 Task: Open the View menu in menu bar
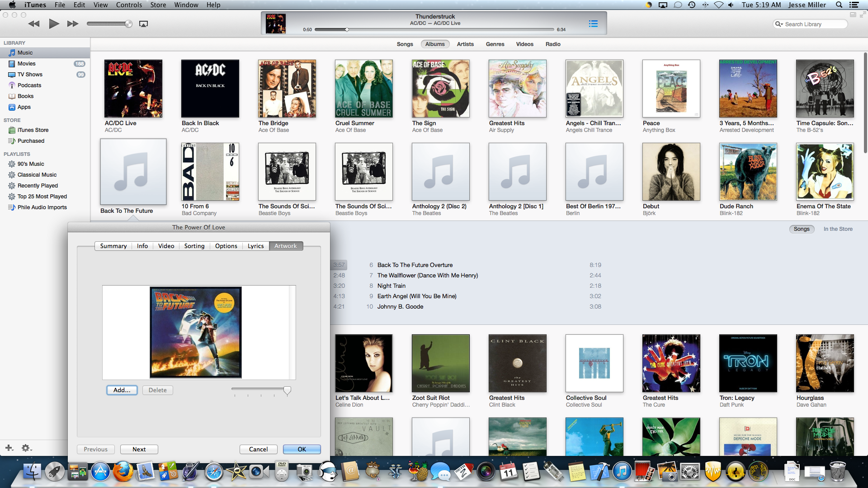click(x=100, y=5)
